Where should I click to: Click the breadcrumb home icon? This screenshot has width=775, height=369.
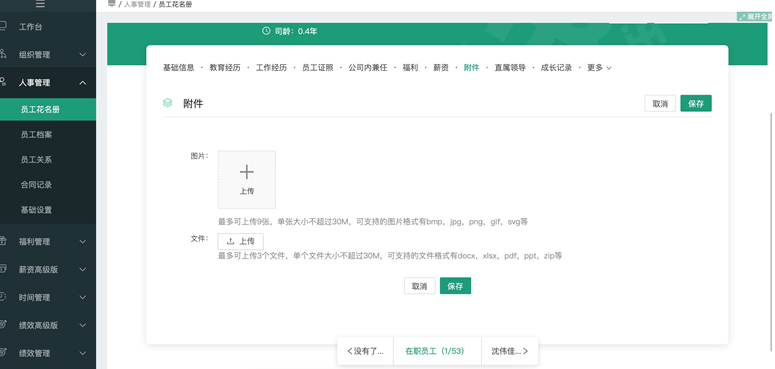111,4
